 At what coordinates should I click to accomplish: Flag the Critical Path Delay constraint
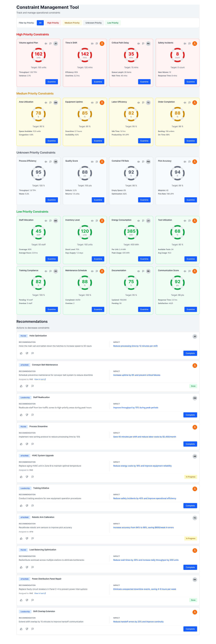(143, 43)
